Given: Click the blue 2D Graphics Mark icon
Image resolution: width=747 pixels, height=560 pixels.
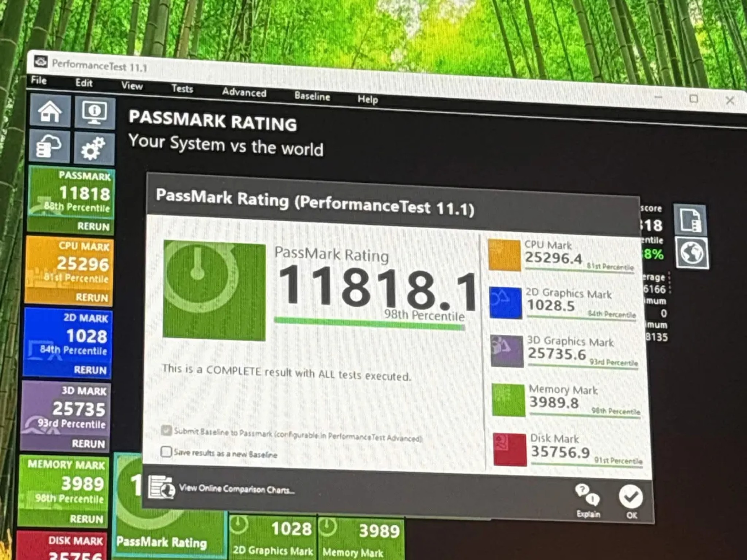Looking at the screenshot, I should point(506,303).
